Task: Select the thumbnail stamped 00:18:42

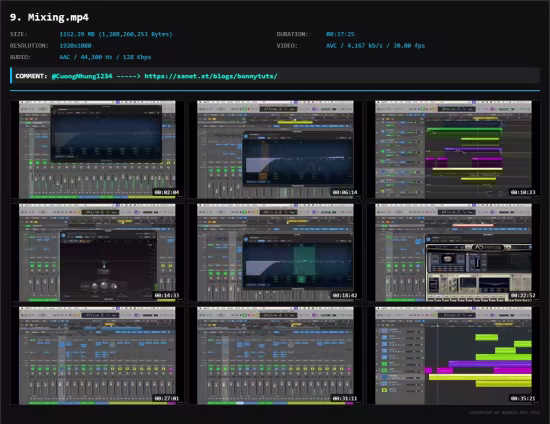Action: pos(275,253)
